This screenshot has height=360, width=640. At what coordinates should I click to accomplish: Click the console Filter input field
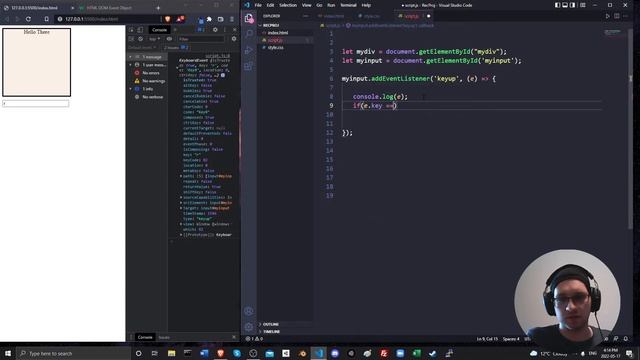tap(200, 39)
